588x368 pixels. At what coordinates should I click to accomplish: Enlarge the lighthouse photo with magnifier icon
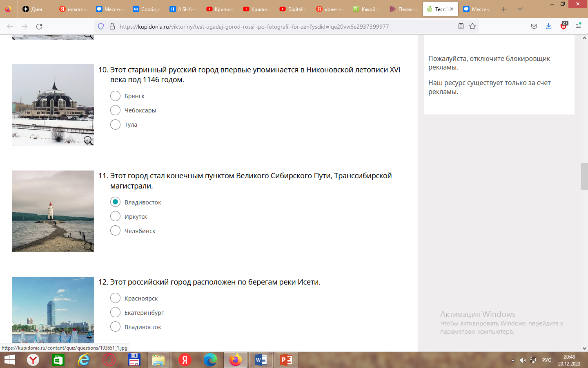click(88, 246)
